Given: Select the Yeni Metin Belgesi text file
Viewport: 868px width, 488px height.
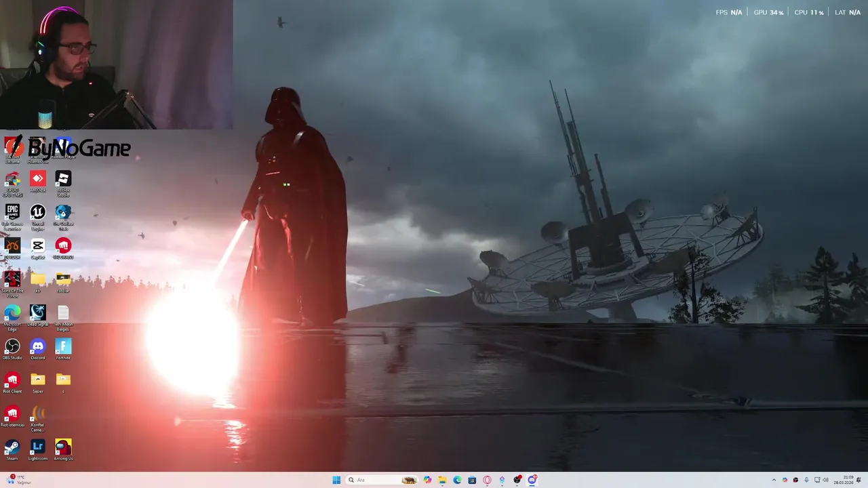Looking at the screenshot, I should pyautogui.click(x=63, y=317).
